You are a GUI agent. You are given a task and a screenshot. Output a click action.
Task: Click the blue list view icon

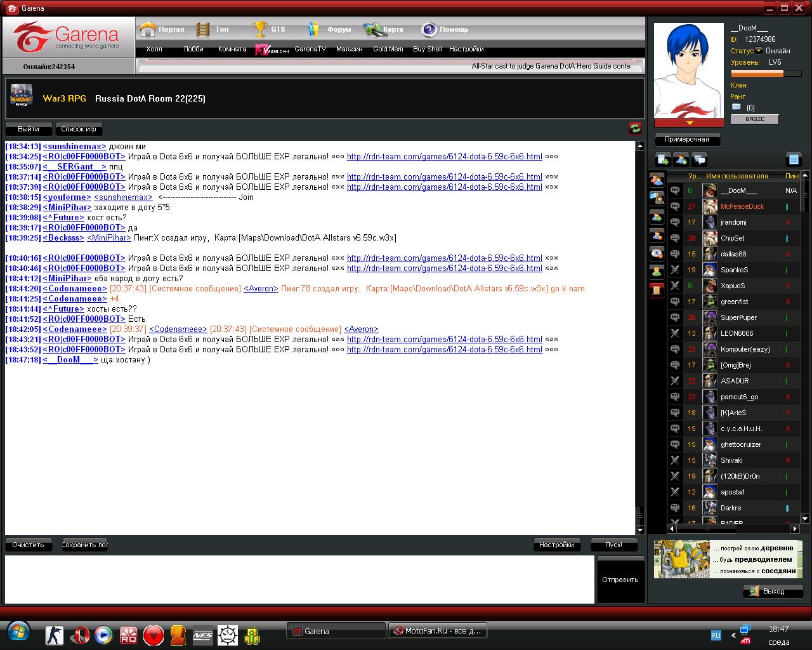(794, 159)
